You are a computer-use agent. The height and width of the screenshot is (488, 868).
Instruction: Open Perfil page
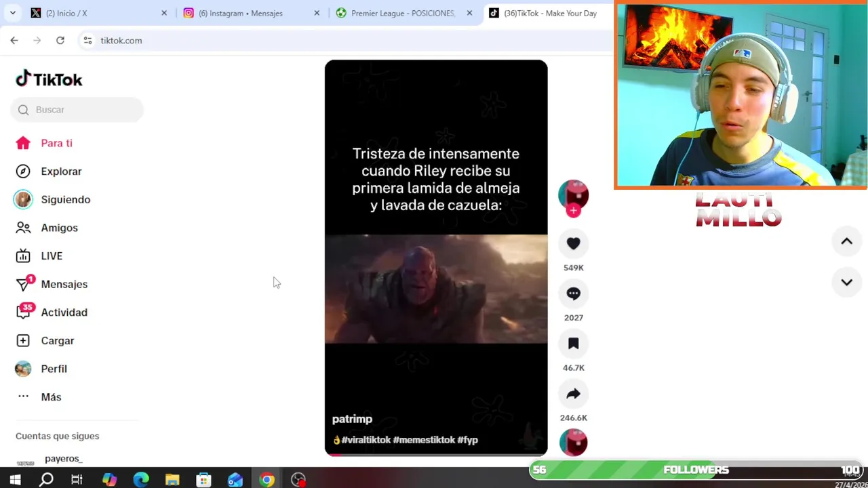coord(54,369)
